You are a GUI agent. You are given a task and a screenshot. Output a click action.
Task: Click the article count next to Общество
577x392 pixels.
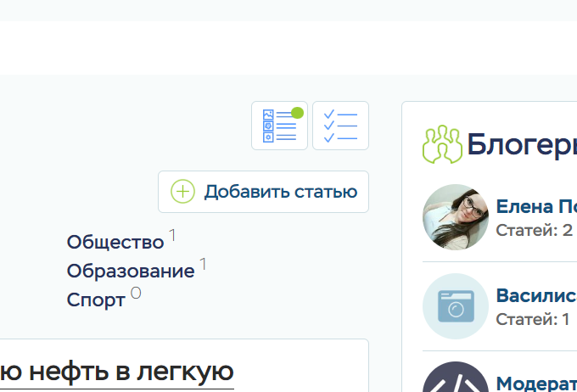pyautogui.click(x=172, y=236)
